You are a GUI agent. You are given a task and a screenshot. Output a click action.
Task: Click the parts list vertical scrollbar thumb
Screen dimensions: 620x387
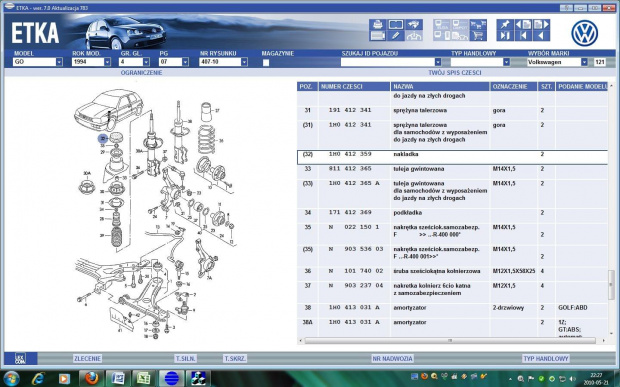(611, 285)
